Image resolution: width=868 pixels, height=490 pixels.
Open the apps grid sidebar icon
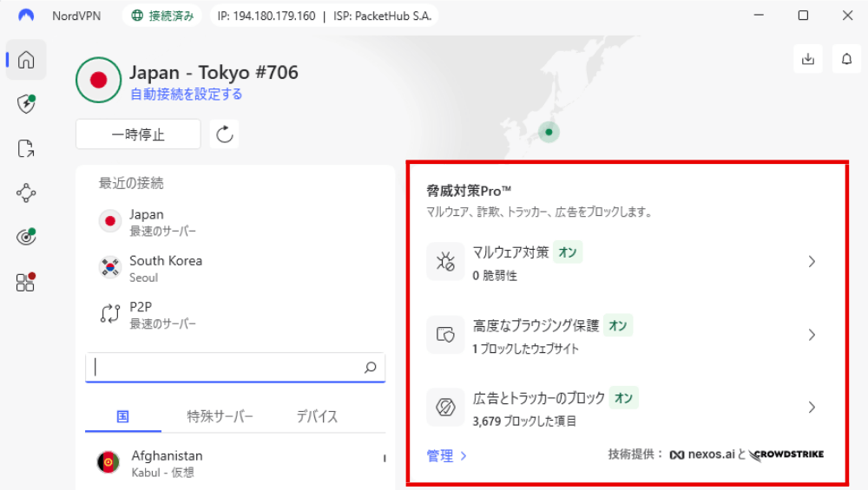point(26,282)
